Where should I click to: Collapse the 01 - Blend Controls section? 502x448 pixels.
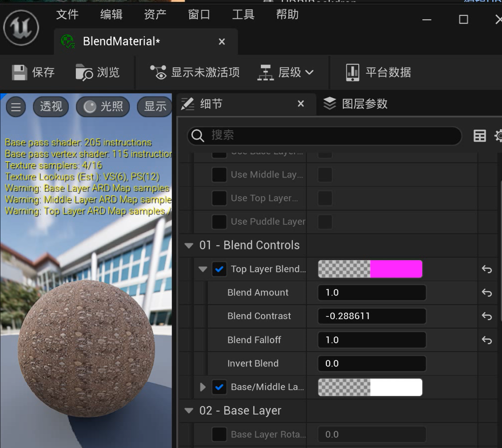point(189,245)
